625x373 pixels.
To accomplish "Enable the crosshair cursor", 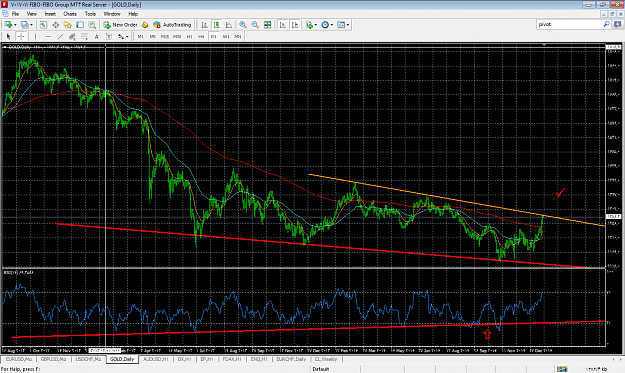I will [21, 36].
